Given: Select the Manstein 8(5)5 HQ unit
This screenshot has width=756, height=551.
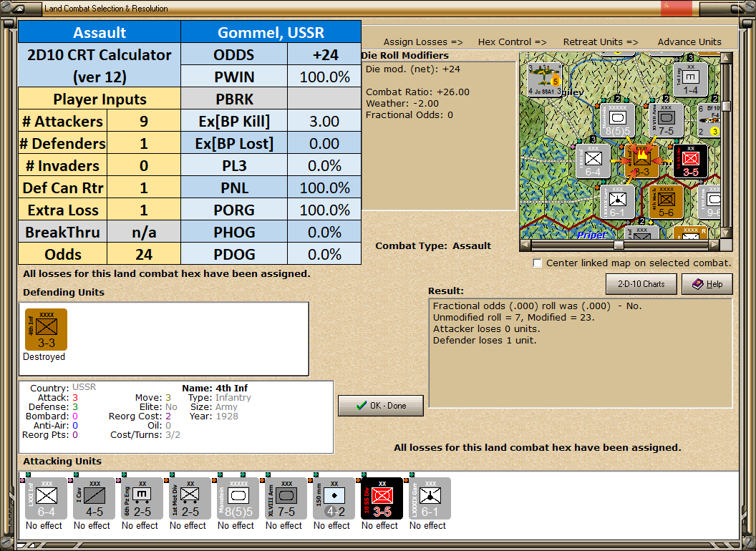Looking at the screenshot, I should pyautogui.click(x=238, y=499).
